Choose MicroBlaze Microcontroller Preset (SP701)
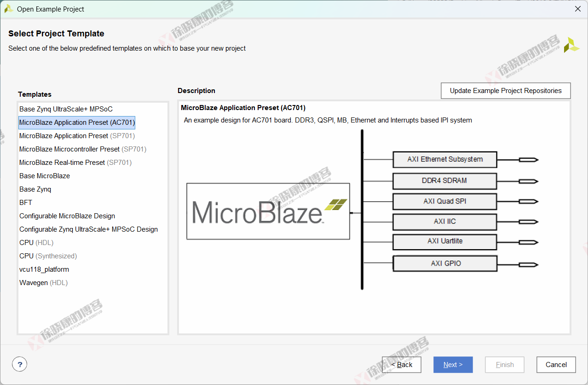The width and height of the screenshot is (588, 385). 83,149
